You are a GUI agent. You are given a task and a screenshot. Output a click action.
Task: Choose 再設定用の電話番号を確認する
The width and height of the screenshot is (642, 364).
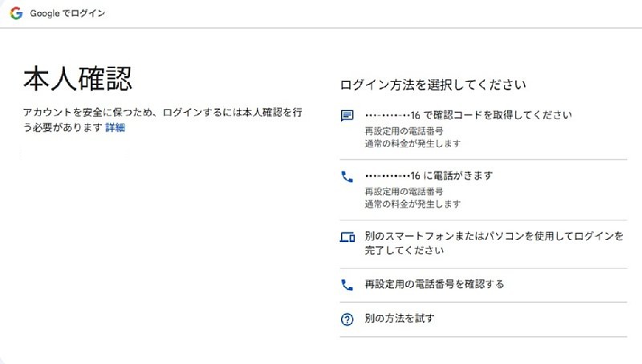coord(434,285)
